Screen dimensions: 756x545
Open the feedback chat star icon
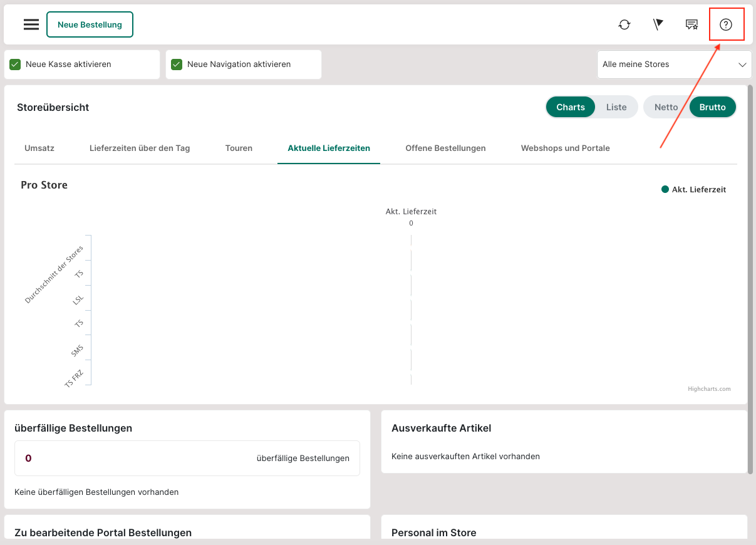691,24
